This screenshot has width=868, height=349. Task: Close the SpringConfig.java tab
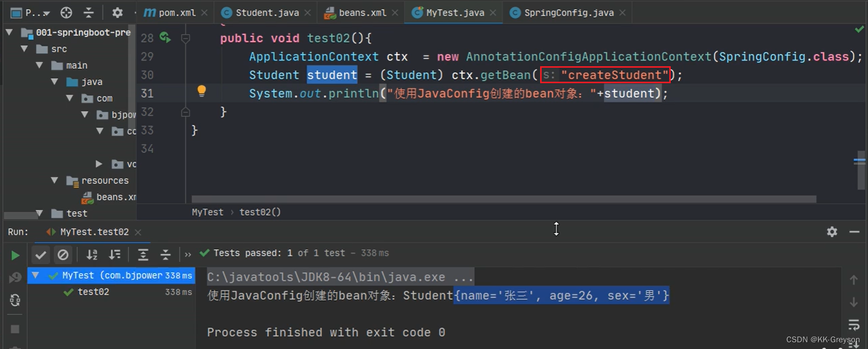click(x=623, y=12)
